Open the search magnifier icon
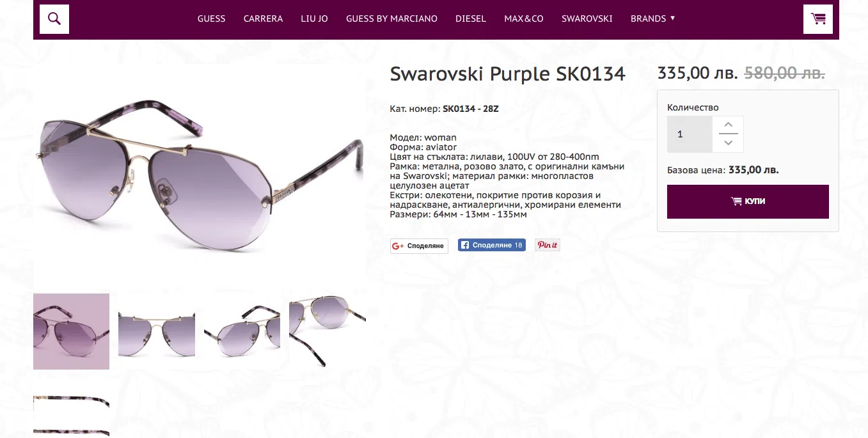This screenshot has width=868, height=438. (x=54, y=19)
